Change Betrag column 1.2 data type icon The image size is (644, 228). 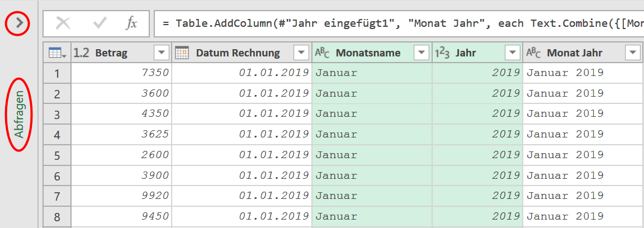(81, 53)
